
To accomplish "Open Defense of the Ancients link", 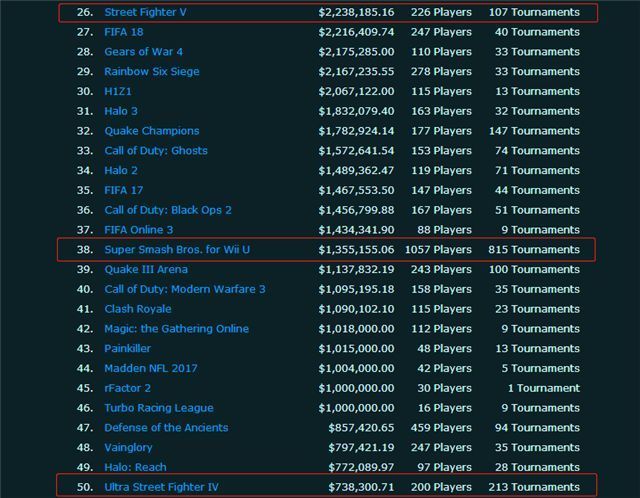I will 166,428.
